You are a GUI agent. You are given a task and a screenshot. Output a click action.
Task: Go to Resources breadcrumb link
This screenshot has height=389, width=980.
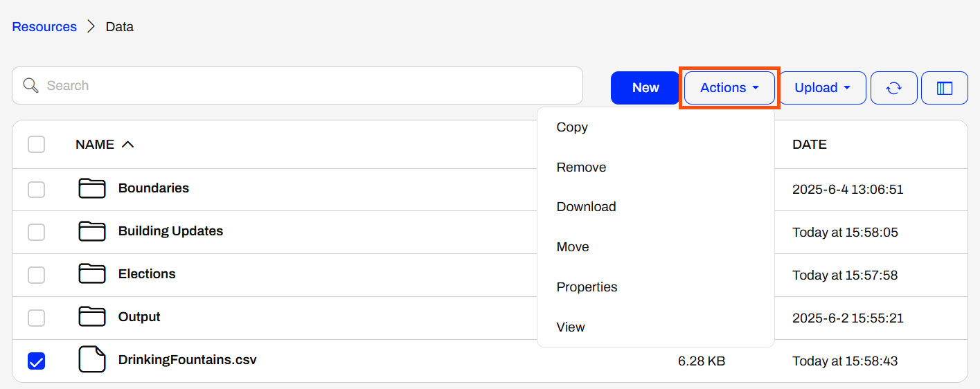44,27
